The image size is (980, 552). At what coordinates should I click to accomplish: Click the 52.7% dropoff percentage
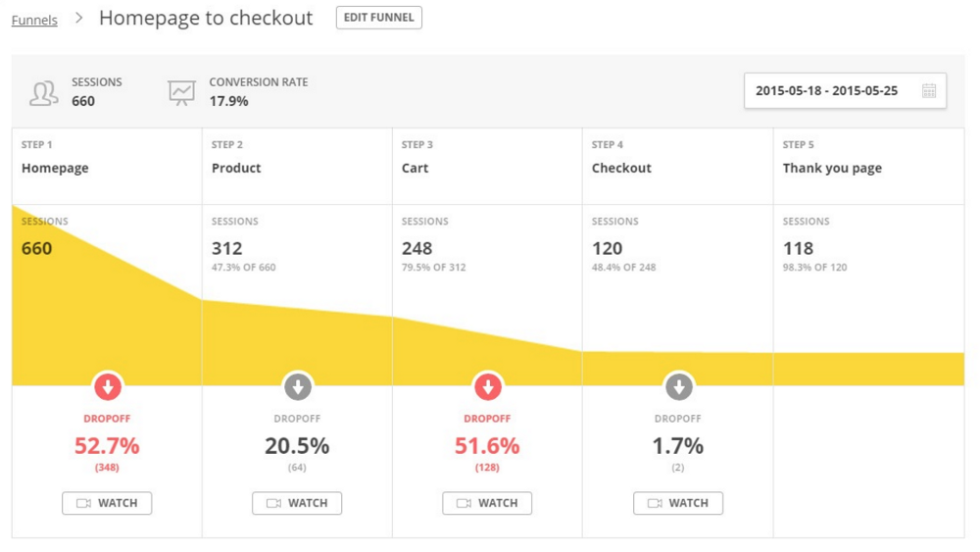[107, 446]
